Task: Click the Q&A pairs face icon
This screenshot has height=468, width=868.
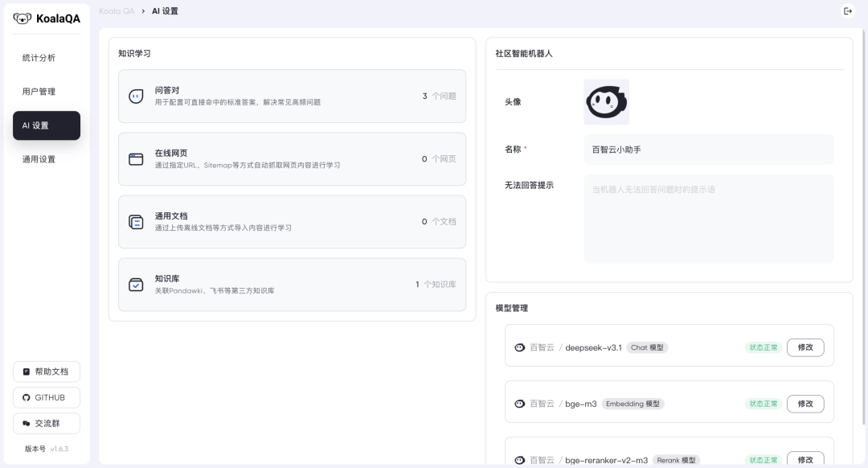Action: click(x=136, y=96)
